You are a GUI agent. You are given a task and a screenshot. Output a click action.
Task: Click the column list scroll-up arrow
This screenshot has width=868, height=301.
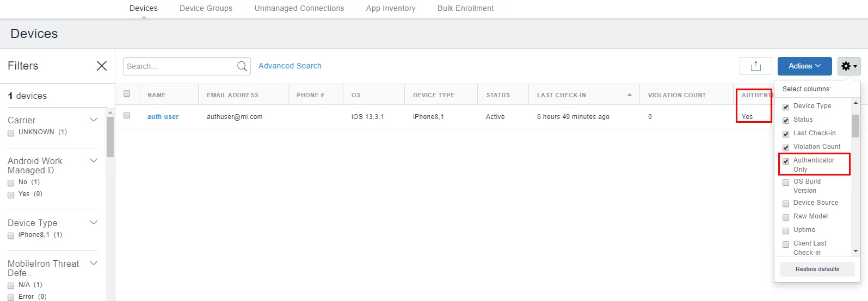pos(855,103)
